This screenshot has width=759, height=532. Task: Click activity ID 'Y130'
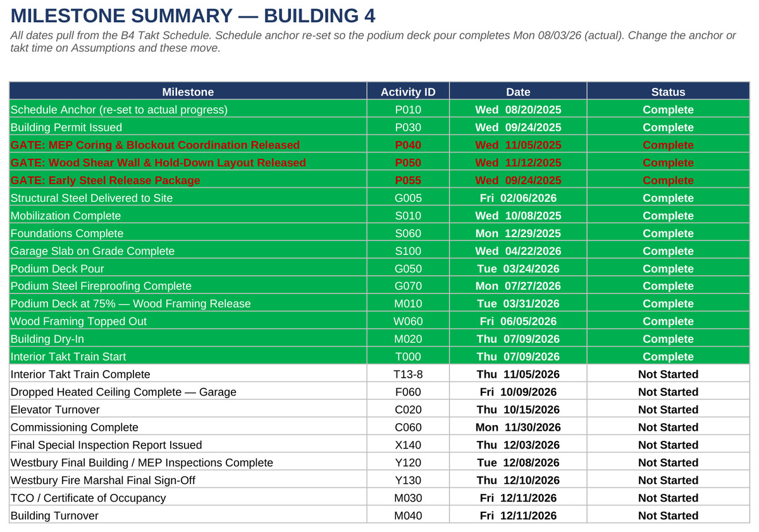[408, 481]
